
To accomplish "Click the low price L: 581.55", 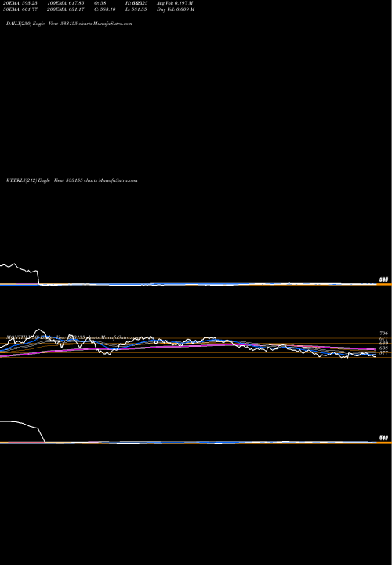I will tap(136, 9).
